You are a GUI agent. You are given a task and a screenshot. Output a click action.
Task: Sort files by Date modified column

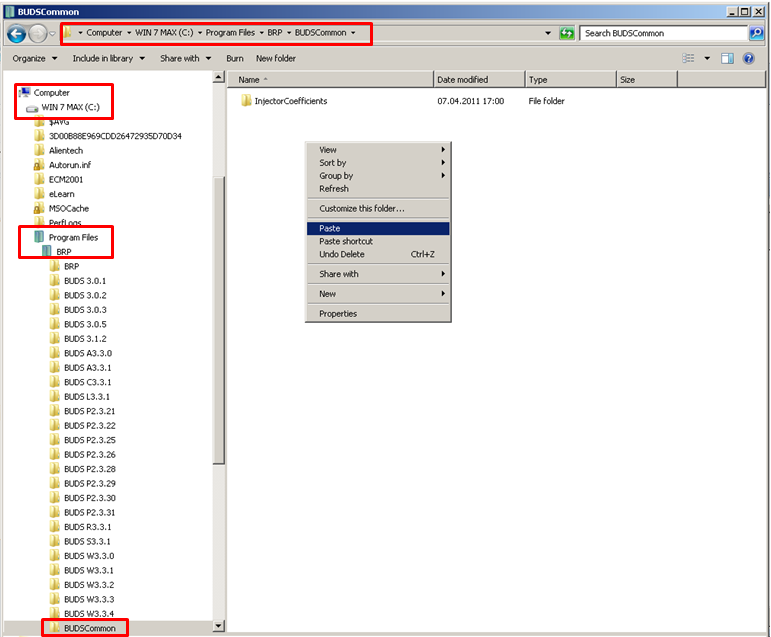[463, 80]
